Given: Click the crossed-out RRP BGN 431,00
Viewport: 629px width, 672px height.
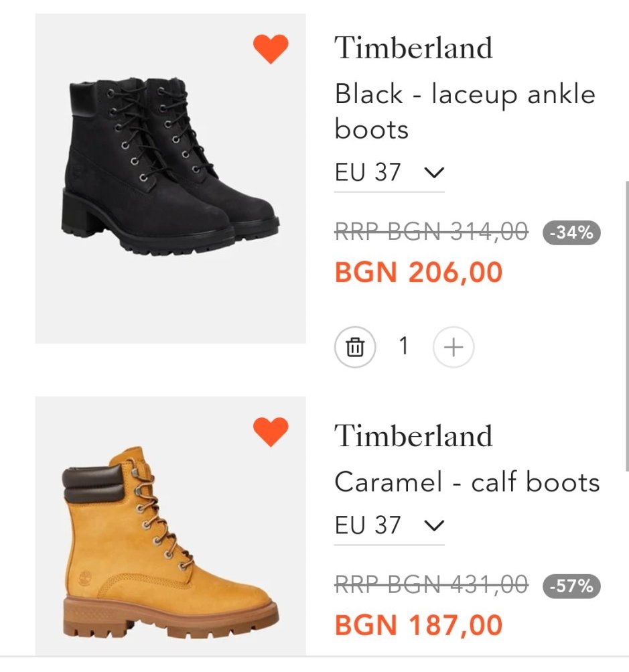Looking at the screenshot, I should [431, 586].
